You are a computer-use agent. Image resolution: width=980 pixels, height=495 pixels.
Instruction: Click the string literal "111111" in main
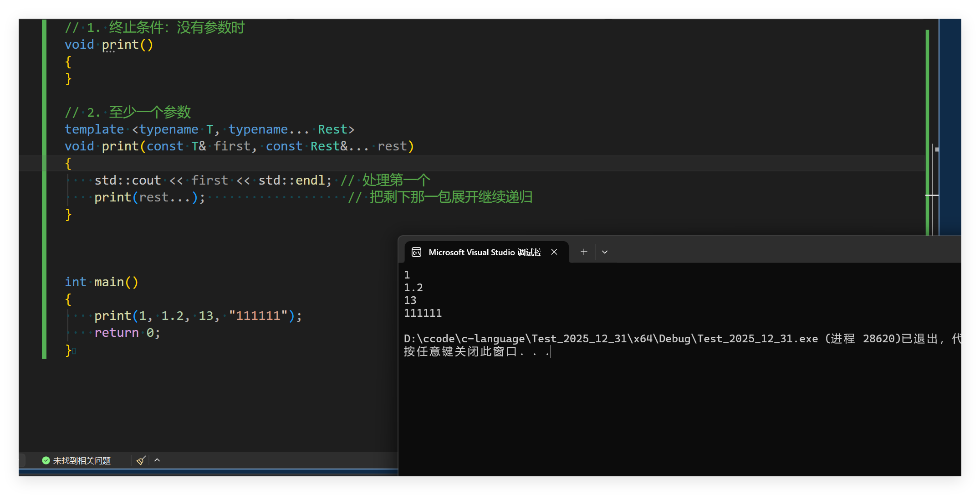tap(258, 315)
